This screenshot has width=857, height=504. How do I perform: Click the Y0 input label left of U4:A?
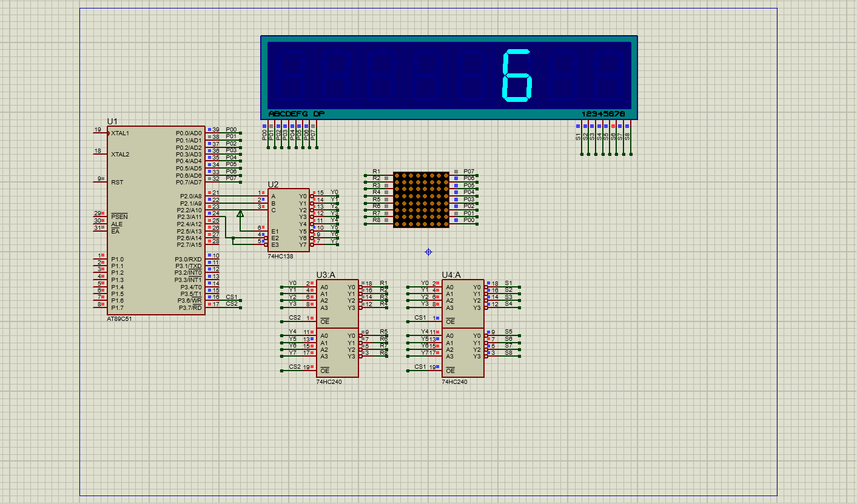pyautogui.click(x=425, y=283)
